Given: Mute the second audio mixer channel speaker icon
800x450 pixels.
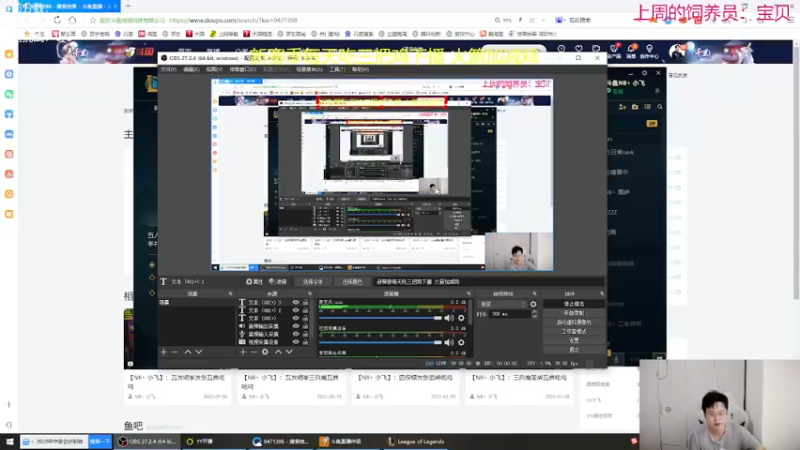Looking at the screenshot, I should 449,342.
